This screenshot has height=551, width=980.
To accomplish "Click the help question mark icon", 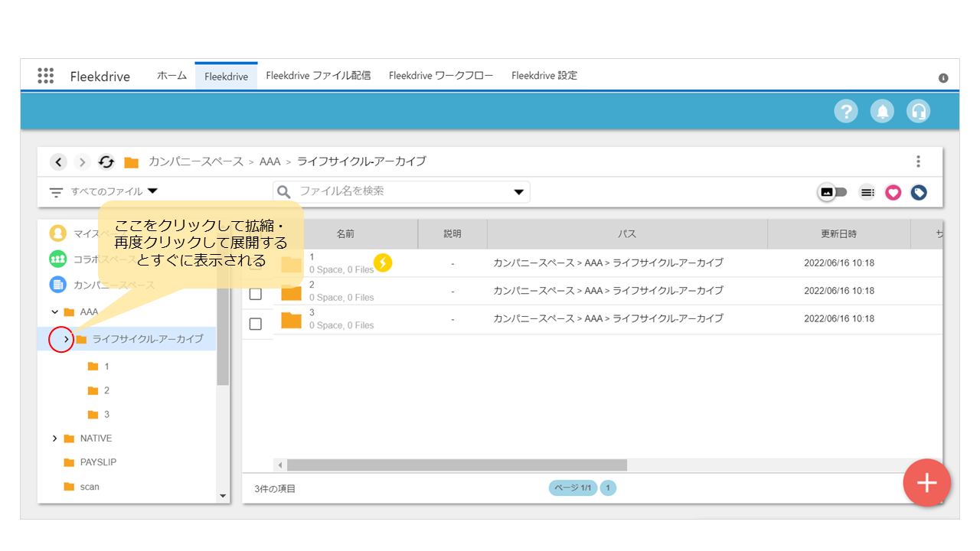I will tap(846, 112).
